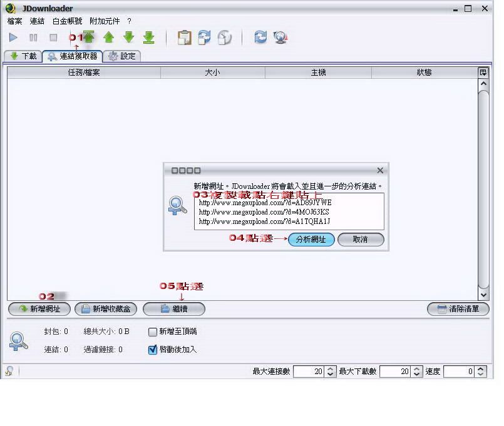Sort by the 任務/檔案 column header
This screenshot has height=426, width=504.
[84, 73]
